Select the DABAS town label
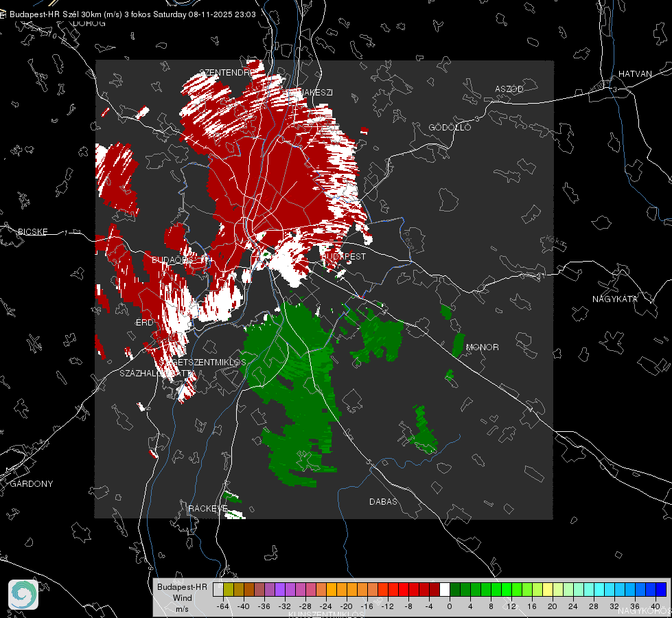672x618 pixels. (x=383, y=501)
